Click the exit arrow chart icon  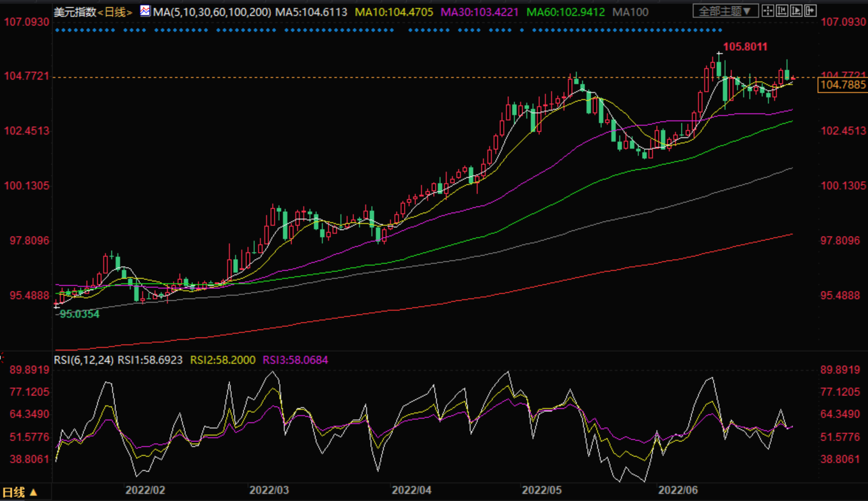[810, 11]
